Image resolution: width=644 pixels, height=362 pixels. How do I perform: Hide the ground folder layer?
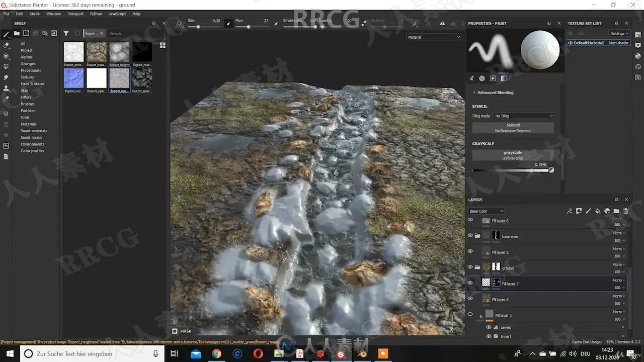[x=470, y=267]
